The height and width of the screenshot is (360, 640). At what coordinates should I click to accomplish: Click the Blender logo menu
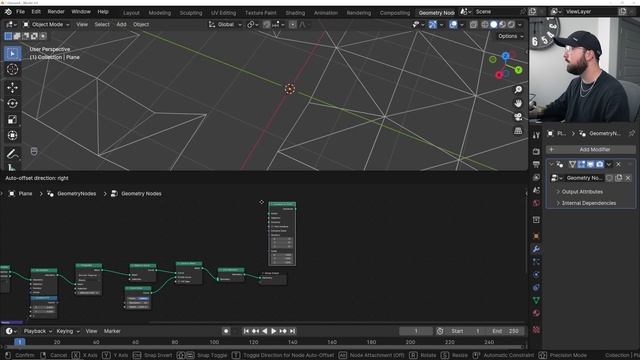point(8,12)
